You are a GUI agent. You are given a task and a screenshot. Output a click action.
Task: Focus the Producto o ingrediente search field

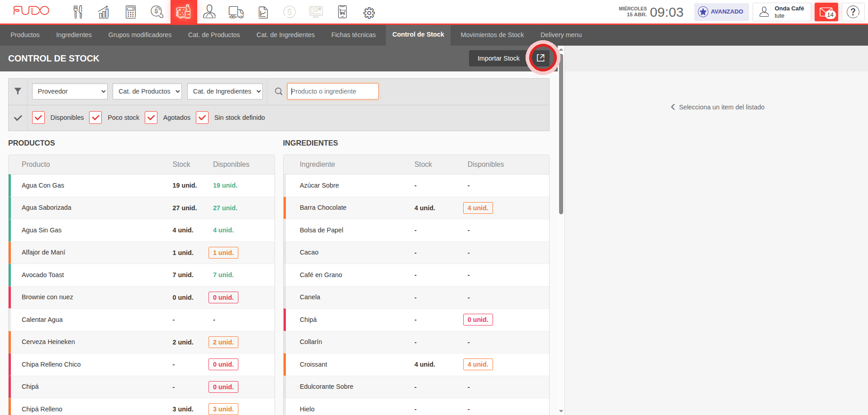(x=333, y=91)
